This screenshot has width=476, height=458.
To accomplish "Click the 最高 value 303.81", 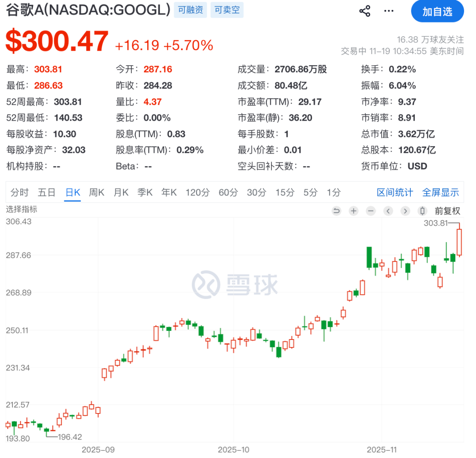I will (49, 70).
